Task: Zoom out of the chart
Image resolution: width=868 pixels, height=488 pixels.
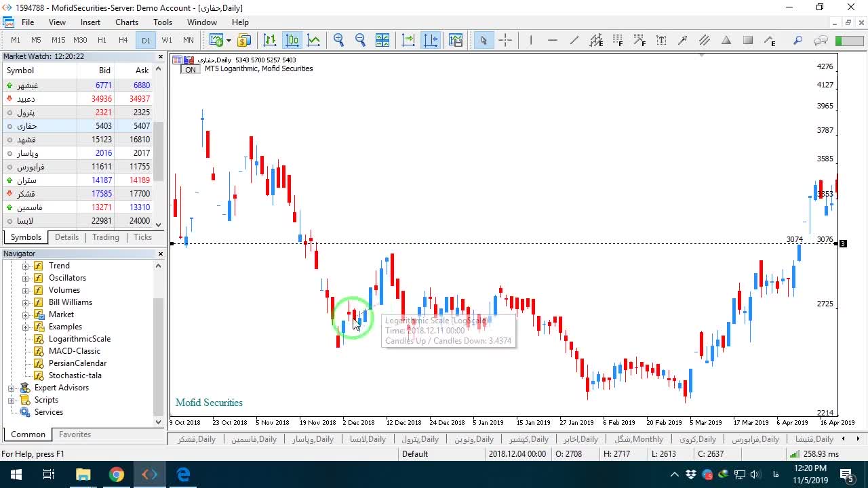Action: tap(361, 40)
